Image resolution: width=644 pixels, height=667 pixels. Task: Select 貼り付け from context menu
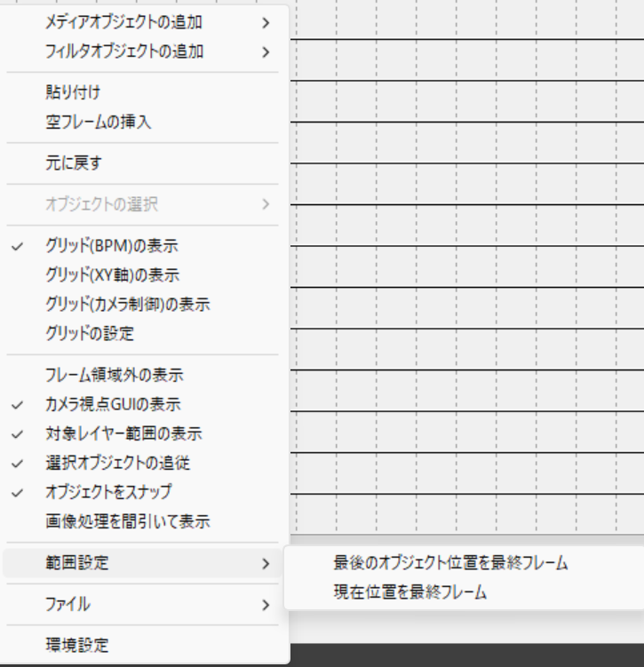[72, 92]
